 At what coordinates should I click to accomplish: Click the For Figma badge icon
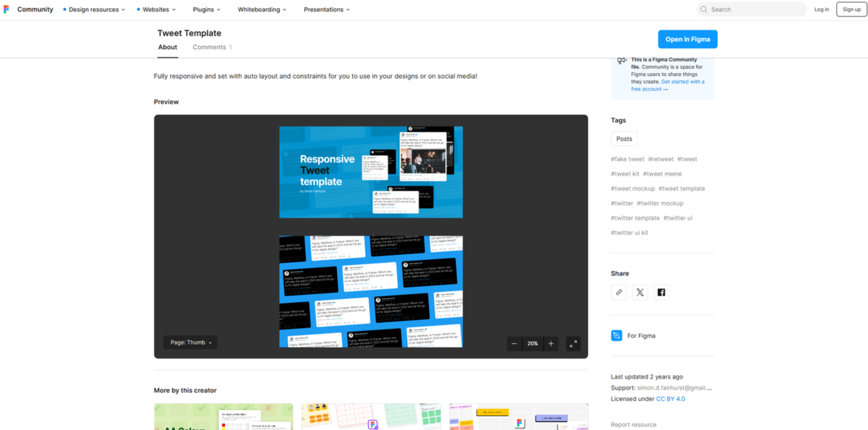616,335
